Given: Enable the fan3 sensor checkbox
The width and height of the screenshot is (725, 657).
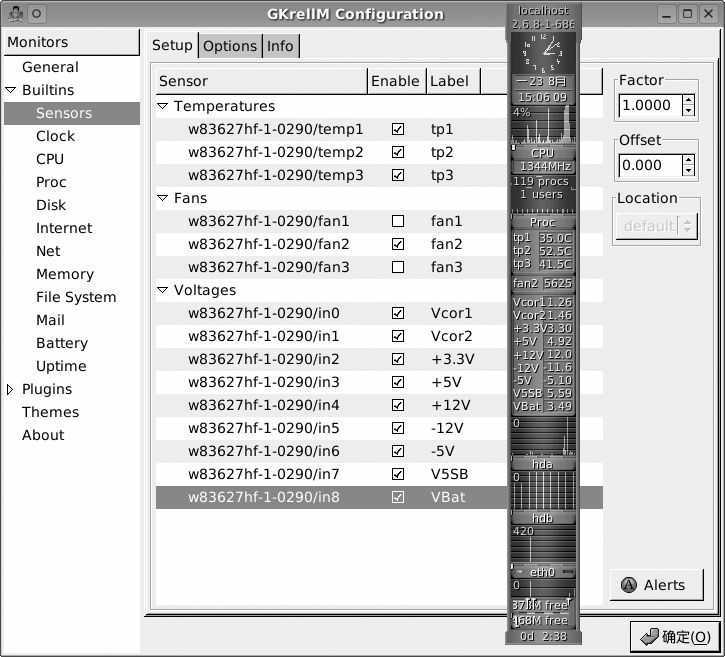Looking at the screenshot, I should click(x=398, y=267).
